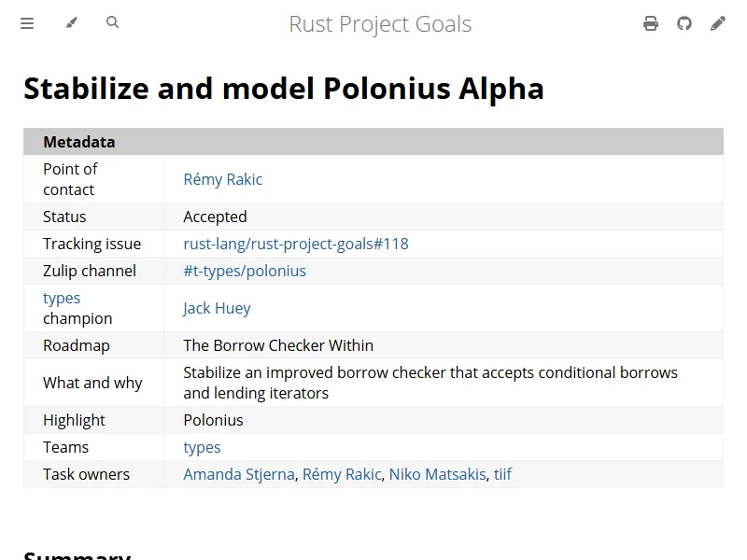Click the Highlight label cell

[94, 421]
